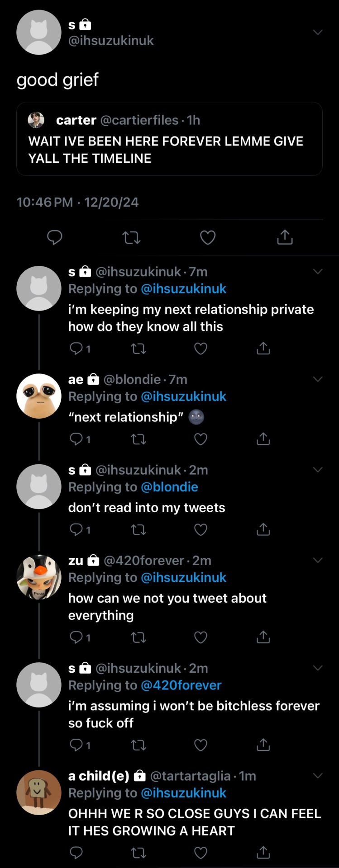This screenshot has width=339, height=868.
Task: Share the 'don't read into my tweets' reply
Action: coord(263,529)
